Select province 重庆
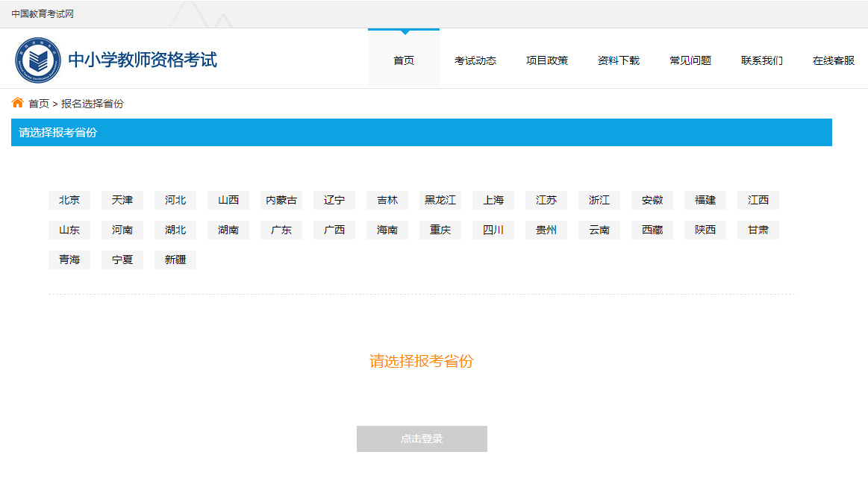 (x=440, y=230)
